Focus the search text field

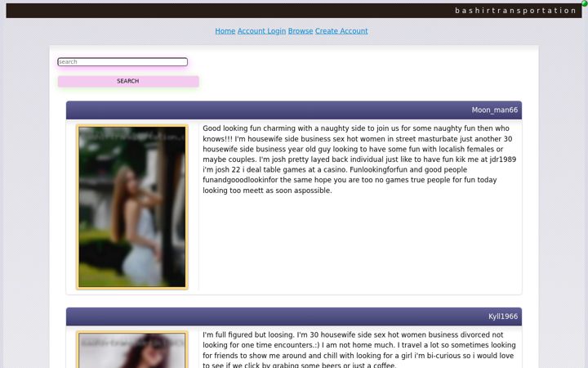point(122,62)
